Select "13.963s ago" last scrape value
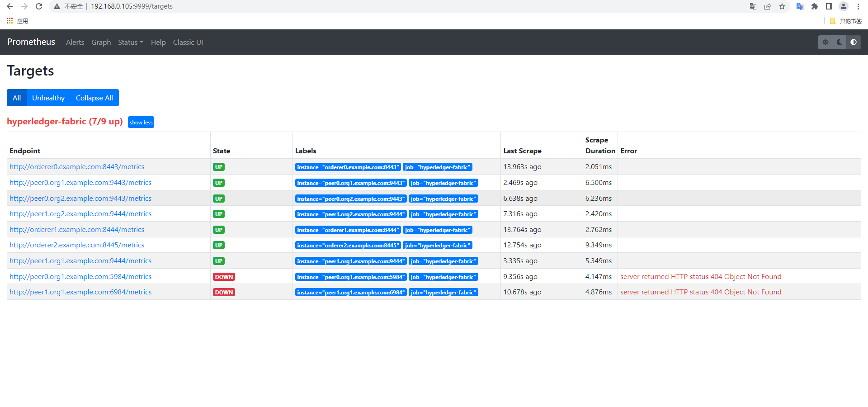Image resolution: width=868 pixels, height=407 pixels. click(522, 167)
